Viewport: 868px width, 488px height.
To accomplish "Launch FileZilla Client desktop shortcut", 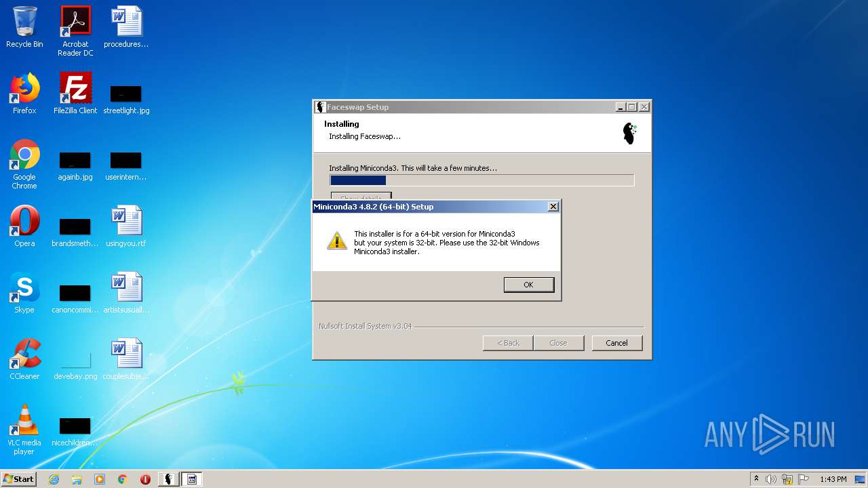I will (75, 94).
